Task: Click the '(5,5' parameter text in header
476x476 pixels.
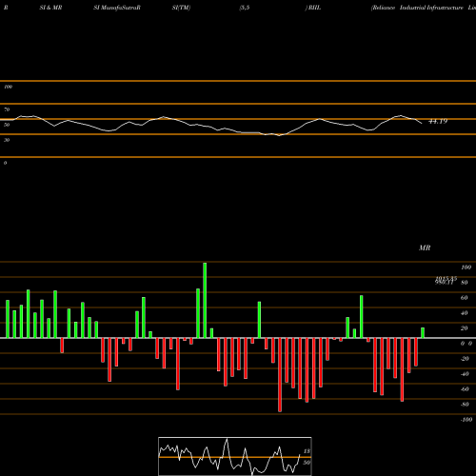Action: point(245,8)
